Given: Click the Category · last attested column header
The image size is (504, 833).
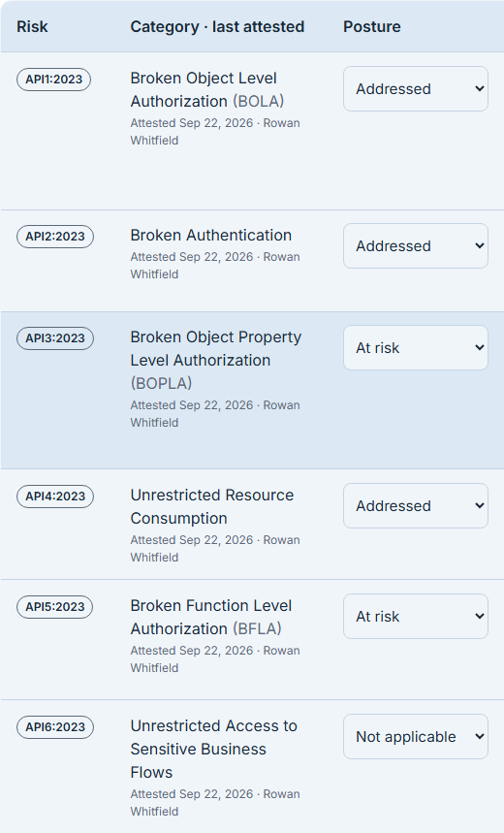Looking at the screenshot, I should (x=217, y=26).
